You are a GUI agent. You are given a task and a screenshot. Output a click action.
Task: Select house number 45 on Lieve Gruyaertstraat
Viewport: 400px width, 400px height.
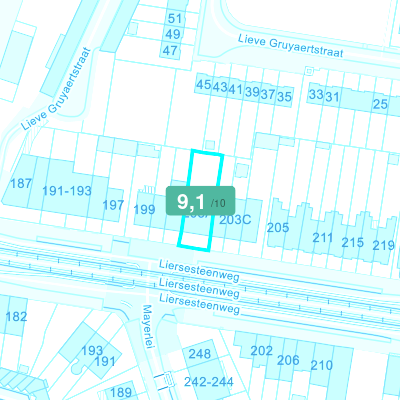[x=203, y=85]
